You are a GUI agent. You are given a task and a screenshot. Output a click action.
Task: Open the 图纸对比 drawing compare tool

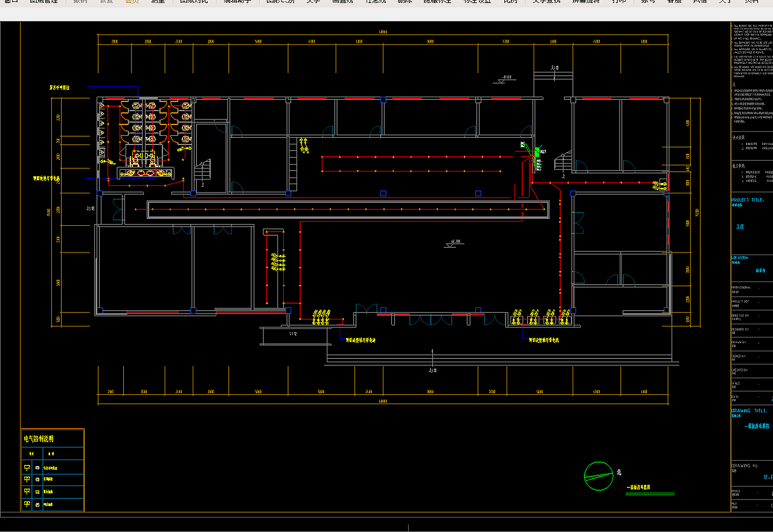[x=194, y=2]
